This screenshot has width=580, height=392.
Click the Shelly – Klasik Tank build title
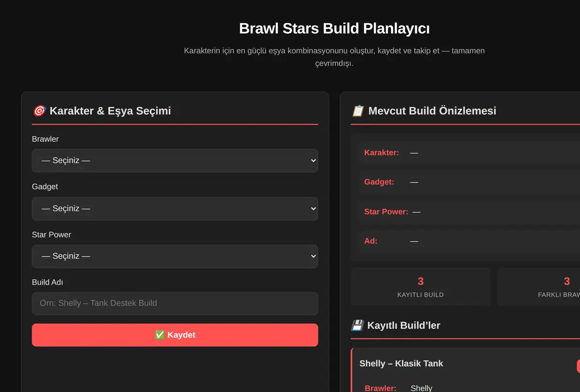[x=401, y=363]
